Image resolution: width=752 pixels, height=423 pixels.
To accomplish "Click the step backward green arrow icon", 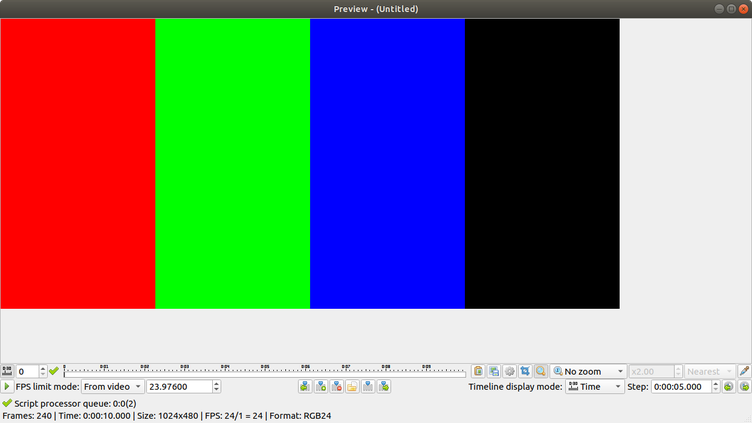I will coord(729,387).
